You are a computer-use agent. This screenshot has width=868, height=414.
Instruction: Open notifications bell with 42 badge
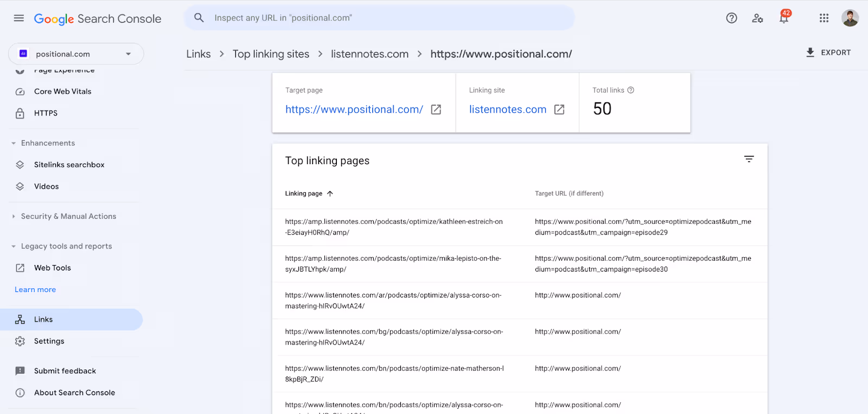point(784,18)
